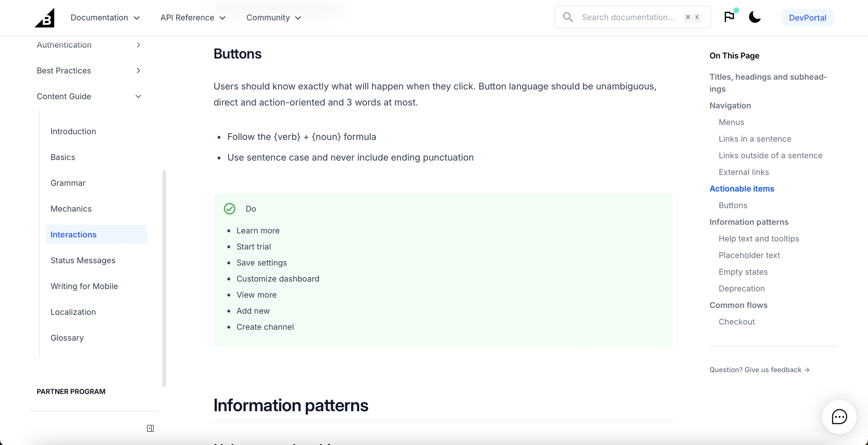Expand the Authentication section

89,45
